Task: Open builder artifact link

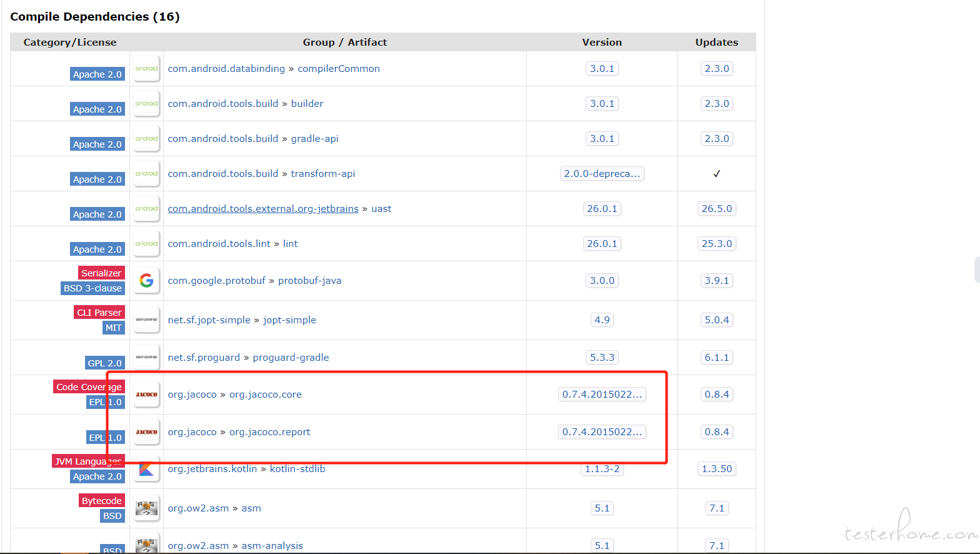Action: (307, 104)
